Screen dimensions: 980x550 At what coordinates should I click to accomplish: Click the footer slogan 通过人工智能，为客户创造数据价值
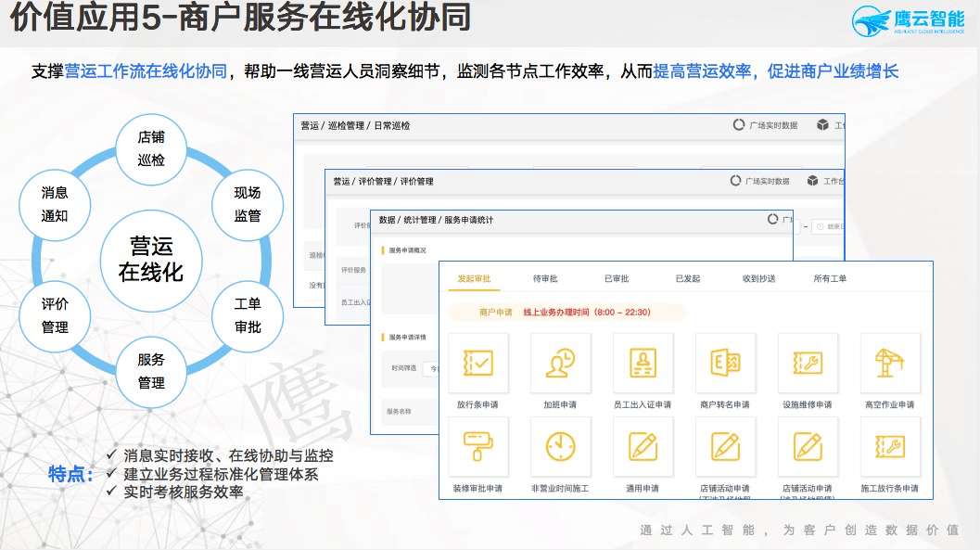(799, 530)
